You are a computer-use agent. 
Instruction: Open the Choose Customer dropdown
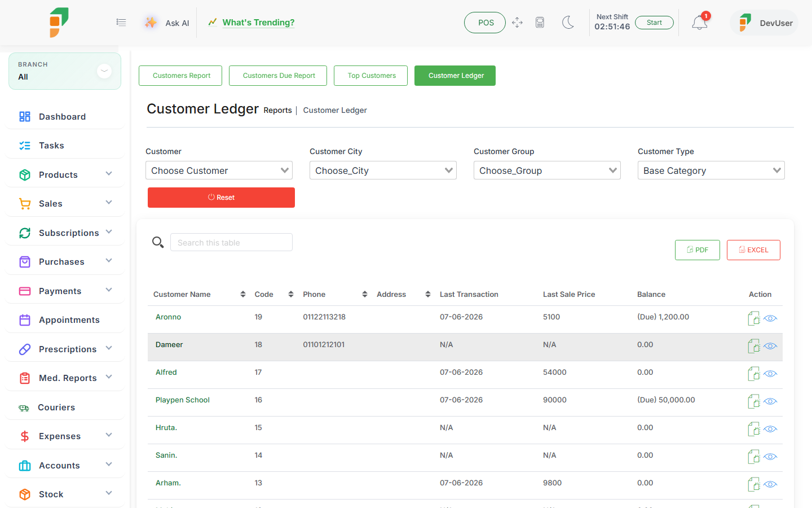click(x=219, y=170)
